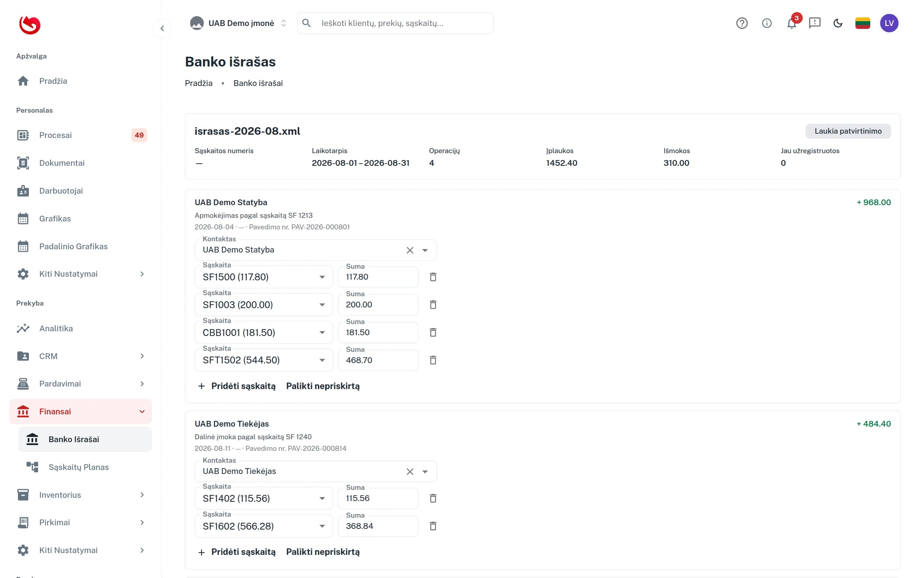The image size is (924, 578).
Task: Expand the CRM menu section
Action: [x=80, y=356]
